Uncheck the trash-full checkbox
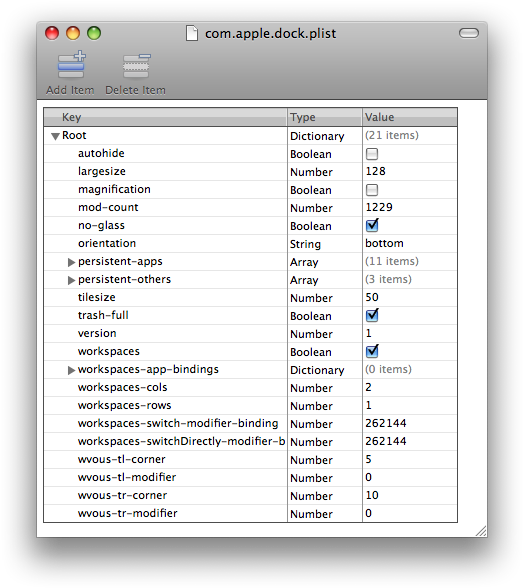 [372, 315]
